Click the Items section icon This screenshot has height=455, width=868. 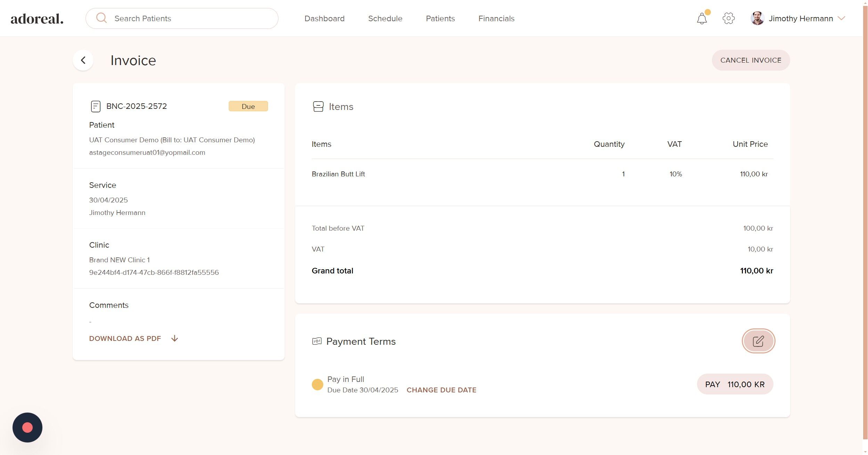(318, 106)
